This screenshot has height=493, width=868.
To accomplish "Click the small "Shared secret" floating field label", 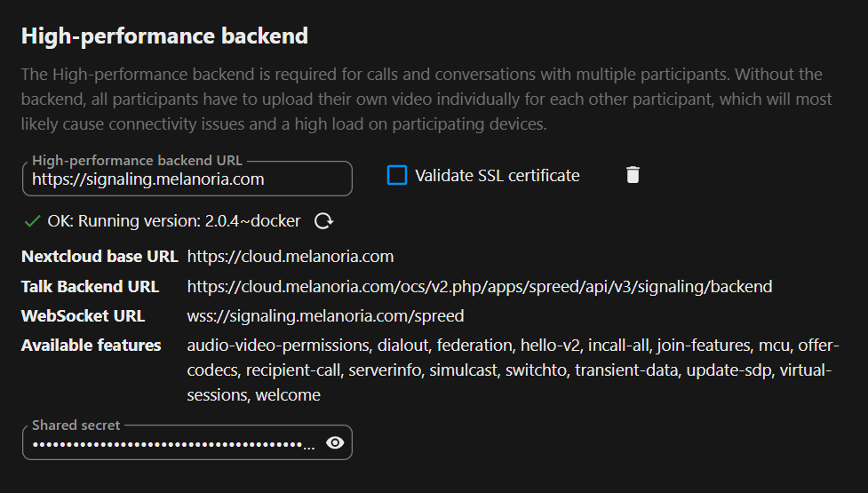I will tap(76, 425).
